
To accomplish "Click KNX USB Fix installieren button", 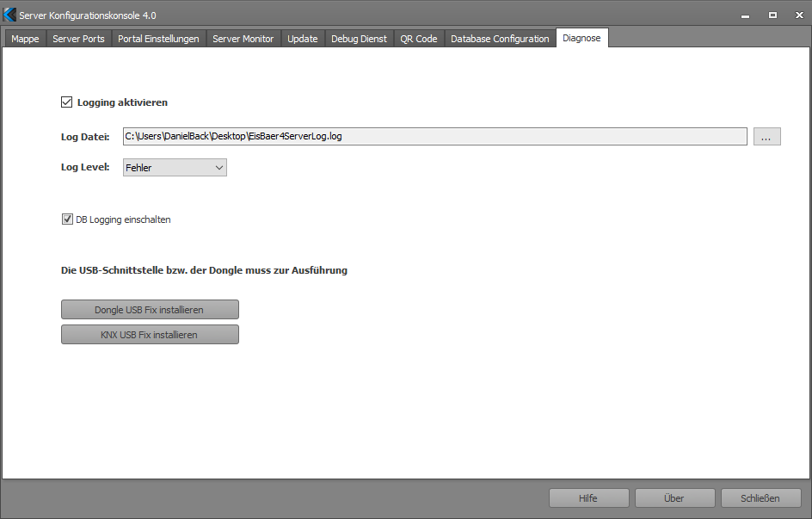I will coord(150,334).
